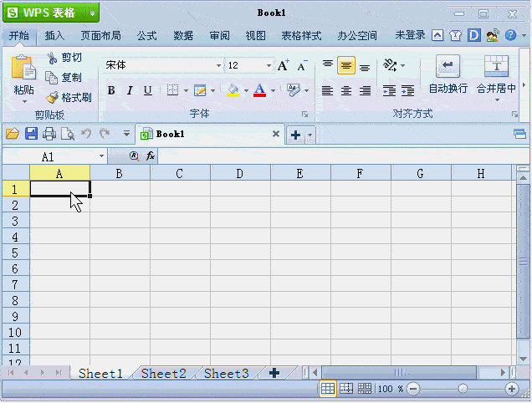Click the magnifier icon beside fx
Screen dimensions: 532x403
(x=135, y=156)
